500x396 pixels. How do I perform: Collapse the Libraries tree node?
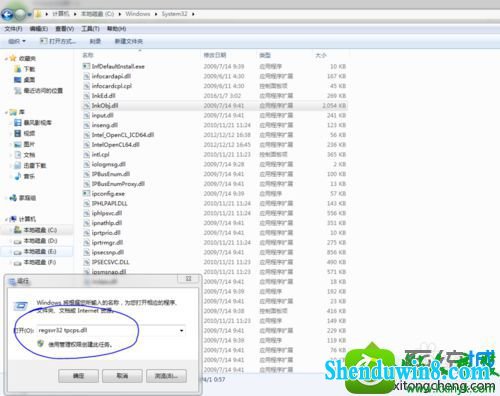pos(6,112)
